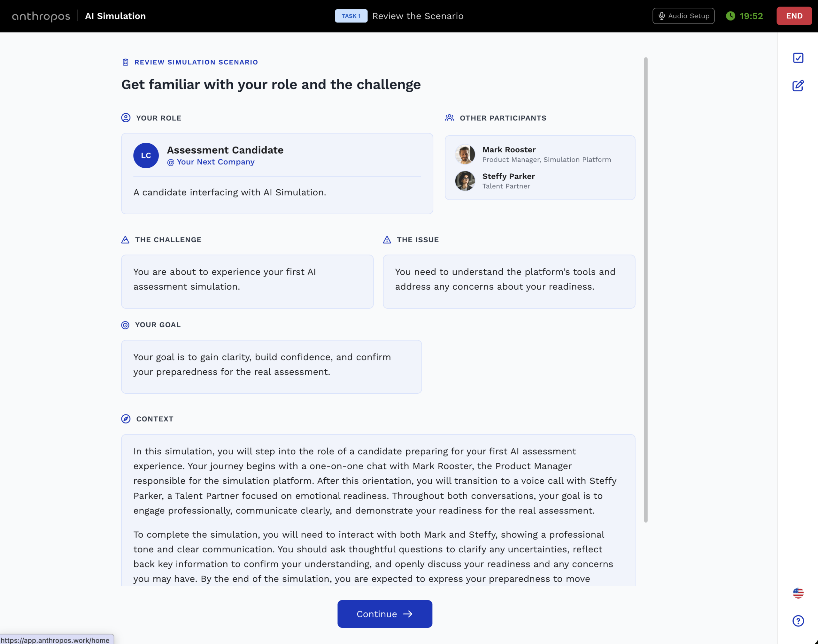Image resolution: width=818 pixels, height=644 pixels.
Task: End the simulation with END button
Action: [794, 16]
